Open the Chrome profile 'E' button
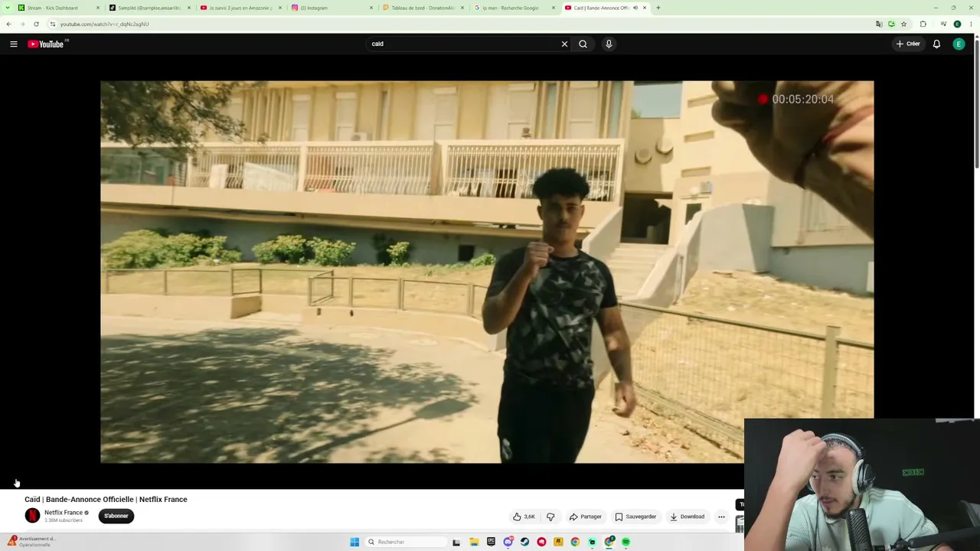The image size is (980, 551). coord(957,24)
